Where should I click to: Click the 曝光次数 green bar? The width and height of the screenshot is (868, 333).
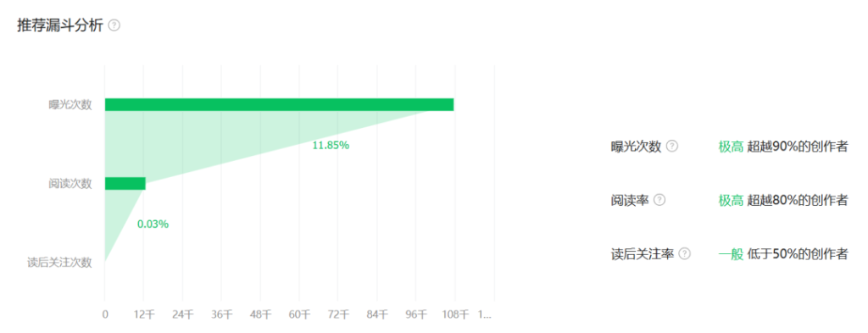[x=279, y=104]
